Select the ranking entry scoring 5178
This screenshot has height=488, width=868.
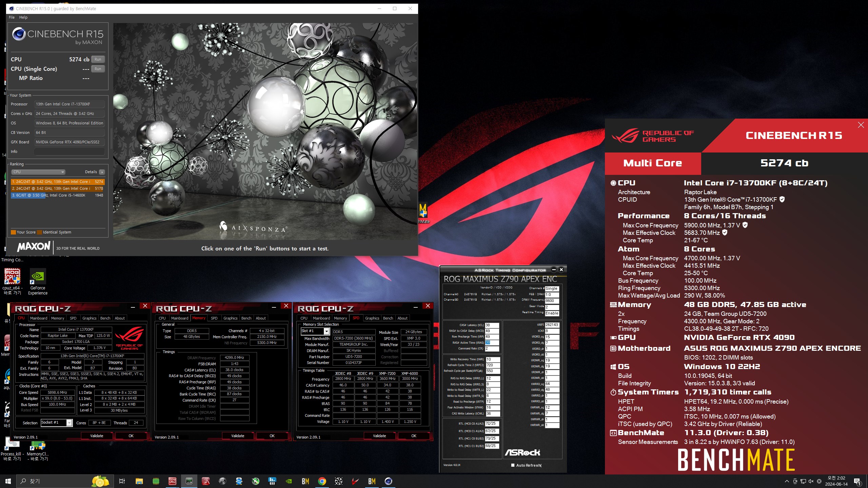(x=58, y=188)
